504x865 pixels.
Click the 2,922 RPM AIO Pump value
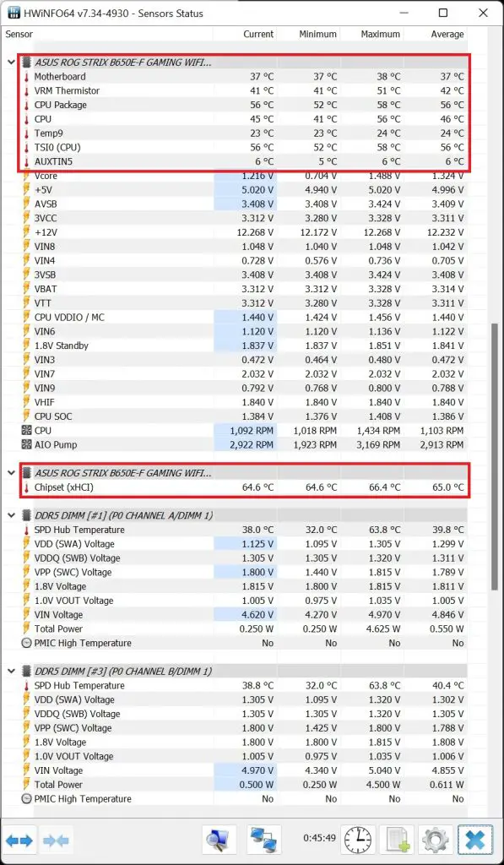tap(252, 444)
